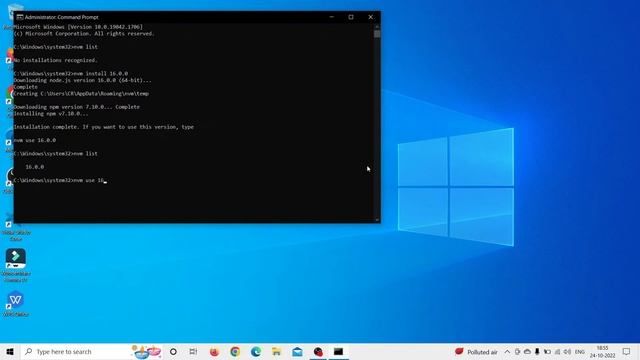Click the red and black taskbar app icon
The height and width of the screenshot is (360, 640).
click(x=318, y=351)
